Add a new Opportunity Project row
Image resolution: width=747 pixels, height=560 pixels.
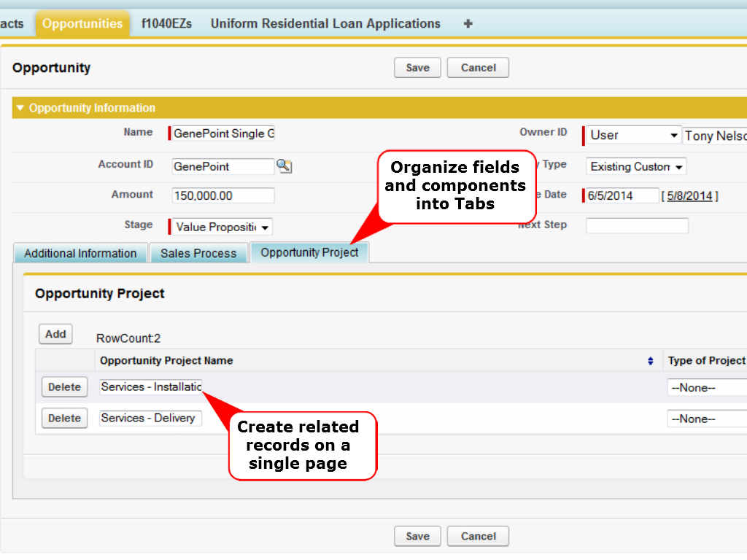[55, 334]
